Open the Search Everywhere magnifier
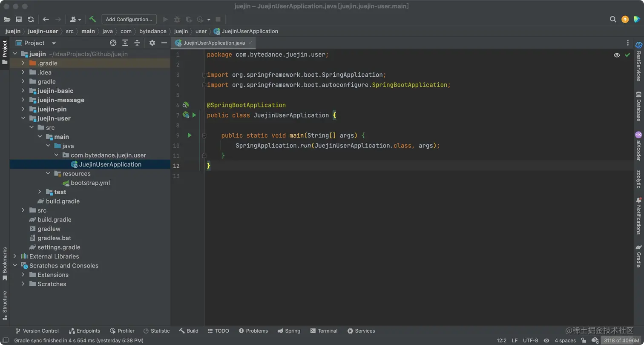The image size is (644, 345). (x=613, y=19)
